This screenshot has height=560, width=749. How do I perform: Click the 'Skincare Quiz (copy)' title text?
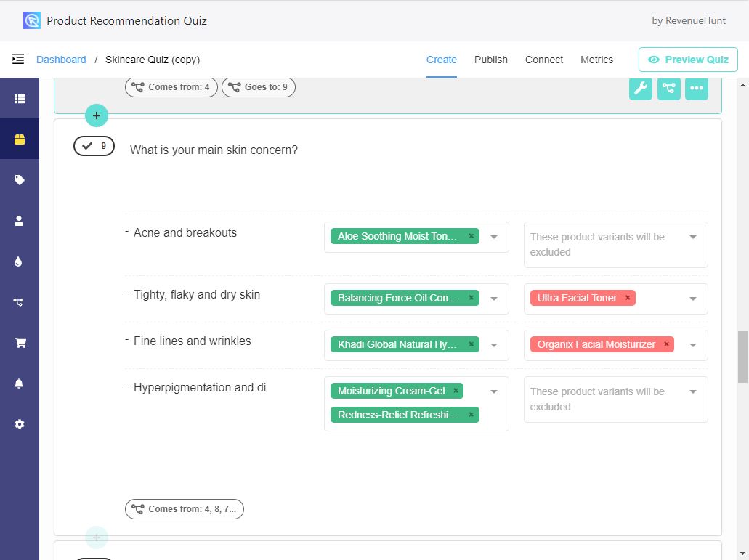click(153, 60)
